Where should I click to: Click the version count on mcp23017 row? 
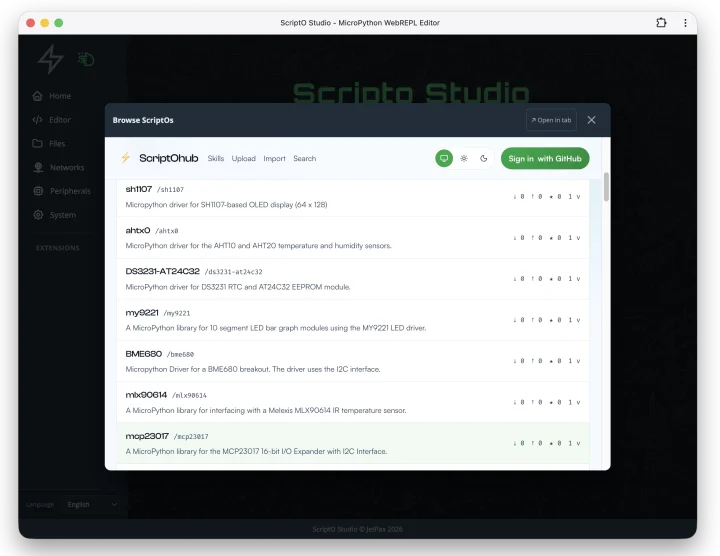pyautogui.click(x=574, y=443)
